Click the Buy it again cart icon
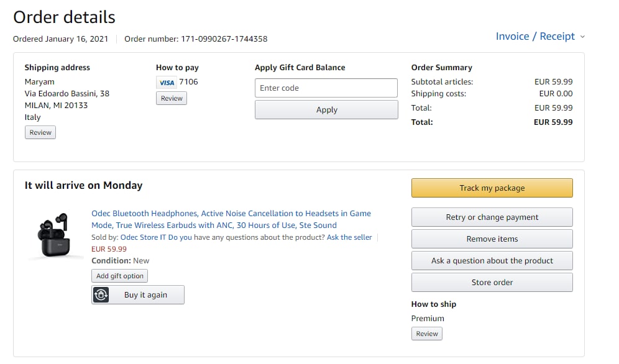 [101, 294]
